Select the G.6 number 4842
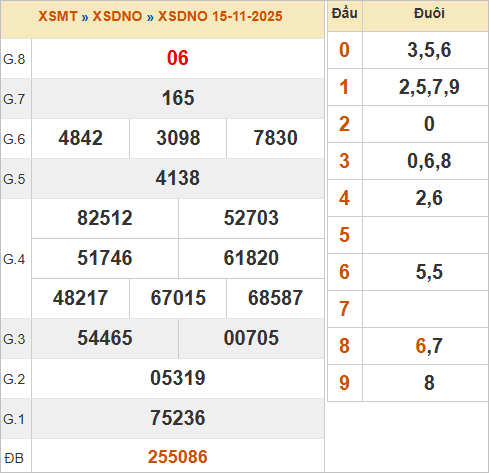 coord(80,138)
